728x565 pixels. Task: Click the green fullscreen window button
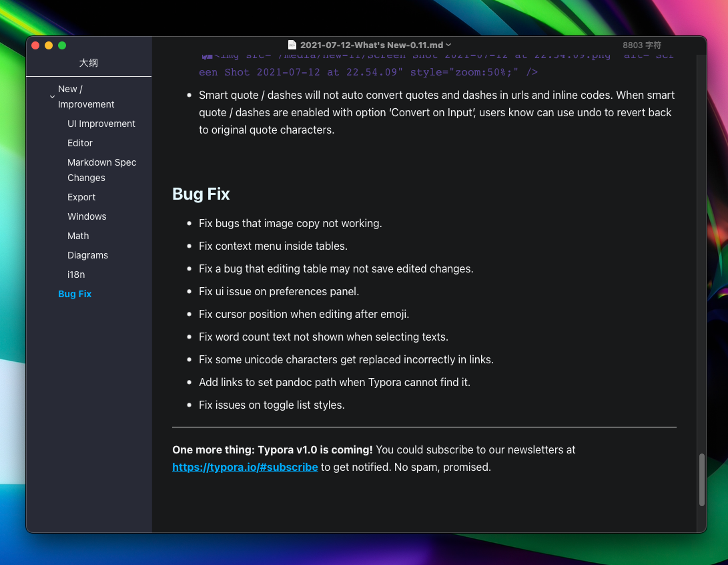[x=62, y=45]
